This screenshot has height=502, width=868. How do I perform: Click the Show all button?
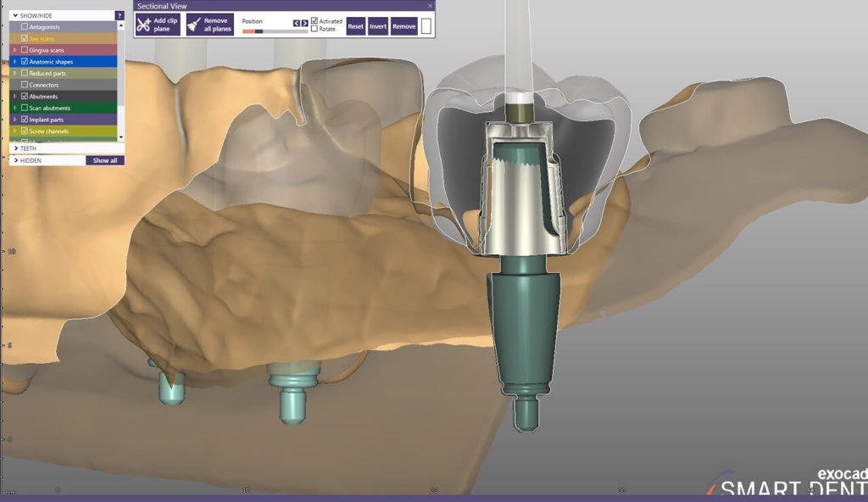click(104, 160)
